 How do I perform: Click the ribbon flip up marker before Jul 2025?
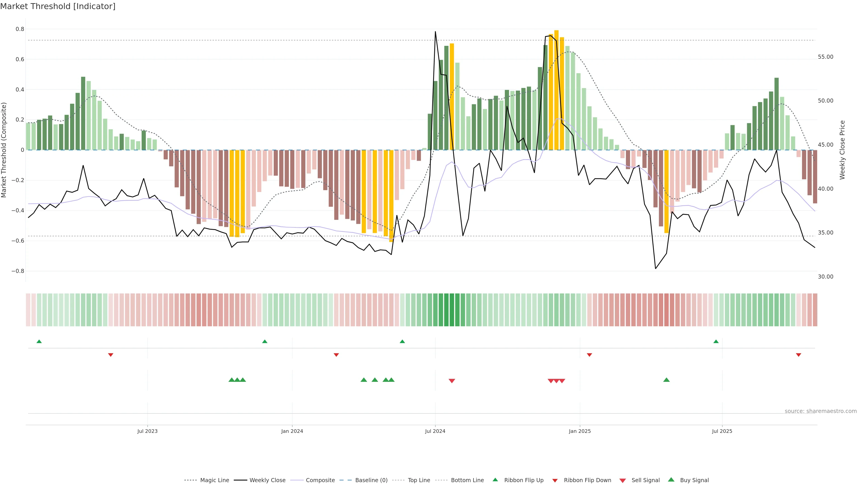716,342
